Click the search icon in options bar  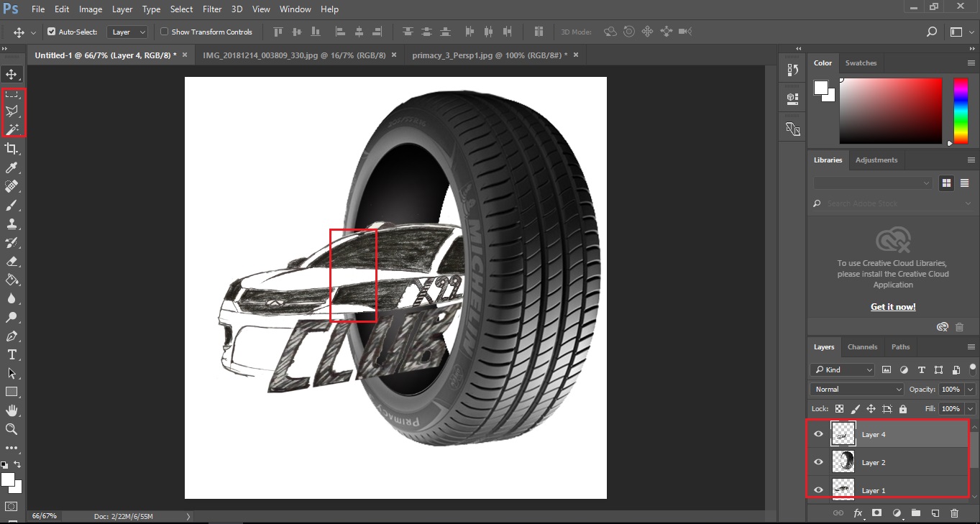coord(932,32)
